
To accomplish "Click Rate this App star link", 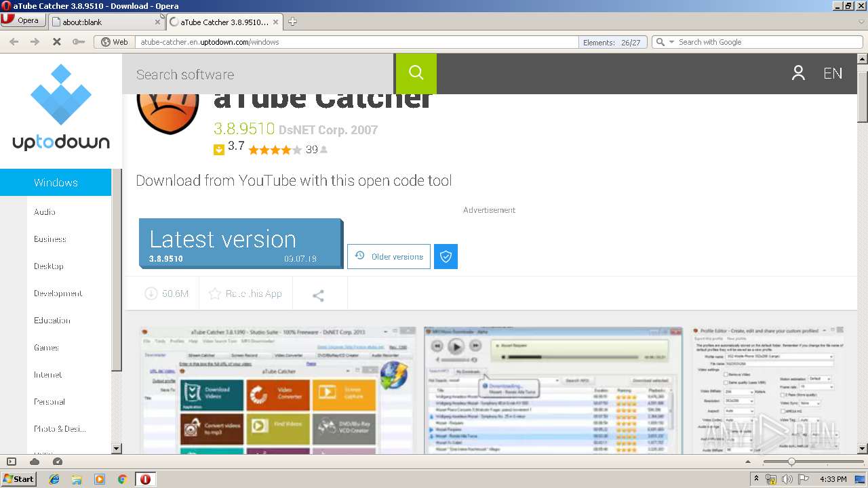I will (x=245, y=293).
